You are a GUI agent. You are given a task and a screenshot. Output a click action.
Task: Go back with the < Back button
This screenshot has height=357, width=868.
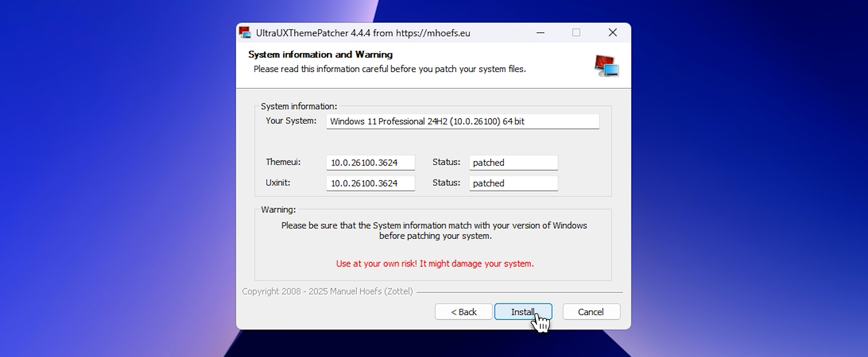pos(463,312)
